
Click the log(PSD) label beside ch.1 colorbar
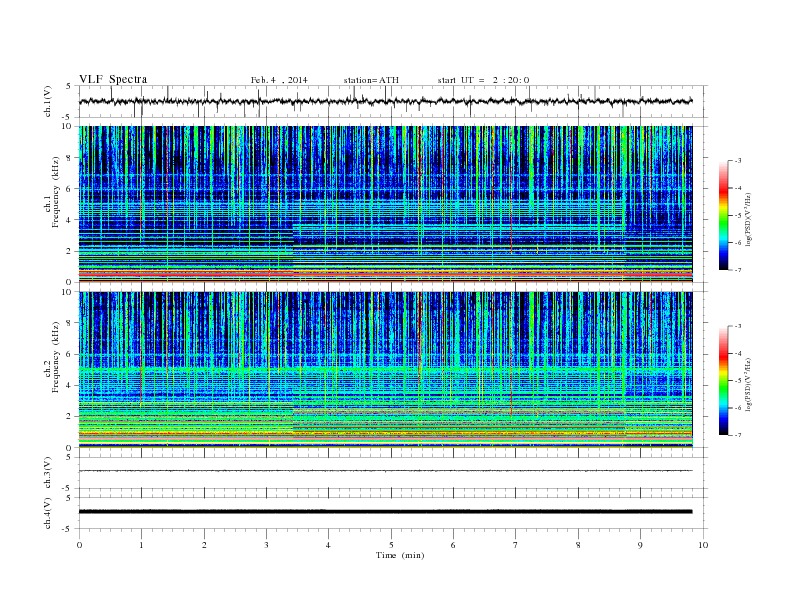click(749, 220)
